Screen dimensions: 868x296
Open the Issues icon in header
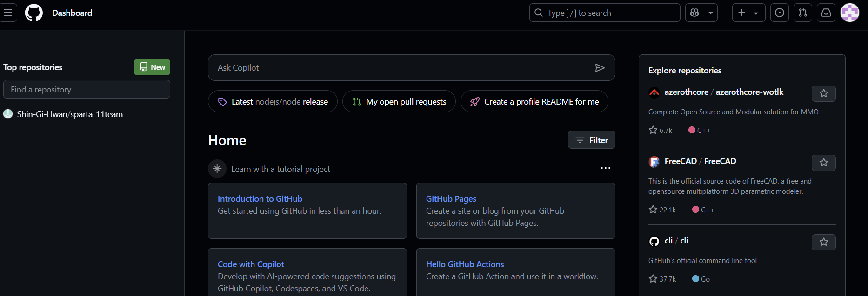coord(780,13)
